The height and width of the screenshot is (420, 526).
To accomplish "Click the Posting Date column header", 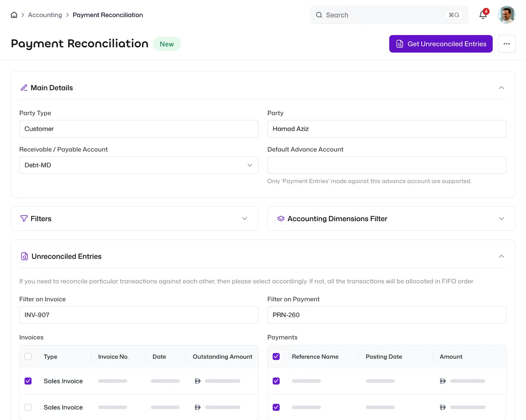I will pyautogui.click(x=384, y=356).
